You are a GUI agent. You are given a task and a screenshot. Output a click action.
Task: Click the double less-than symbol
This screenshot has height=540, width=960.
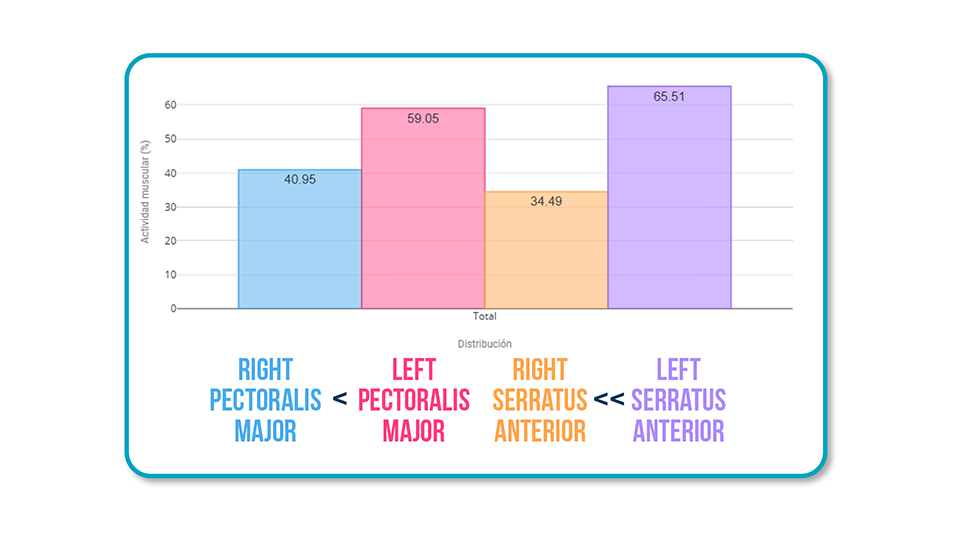pyautogui.click(x=609, y=400)
